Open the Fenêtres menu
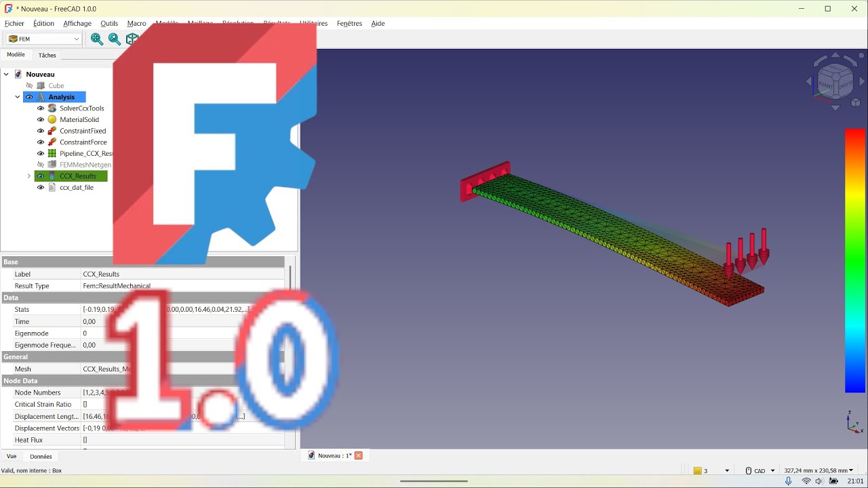This screenshot has height=488, width=868. point(349,23)
